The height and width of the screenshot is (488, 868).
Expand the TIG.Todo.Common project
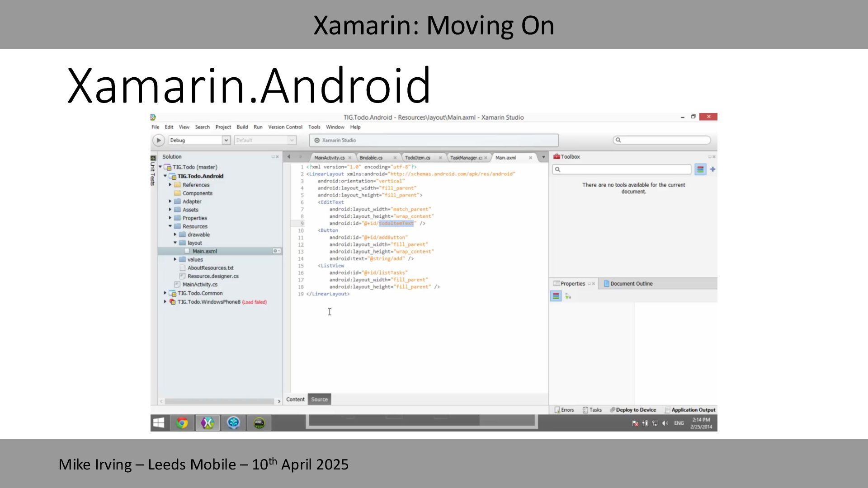pos(165,293)
